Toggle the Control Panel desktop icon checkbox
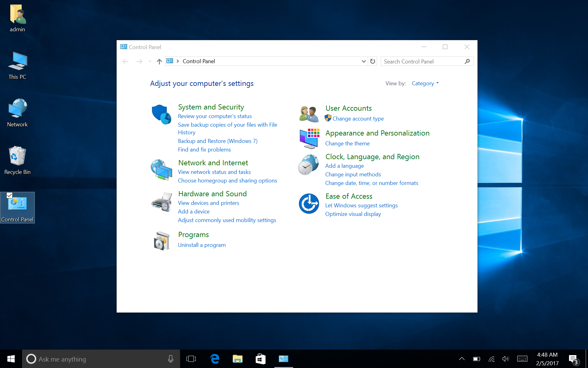The width and height of the screenshot is (588, 368). pos(9,195)
